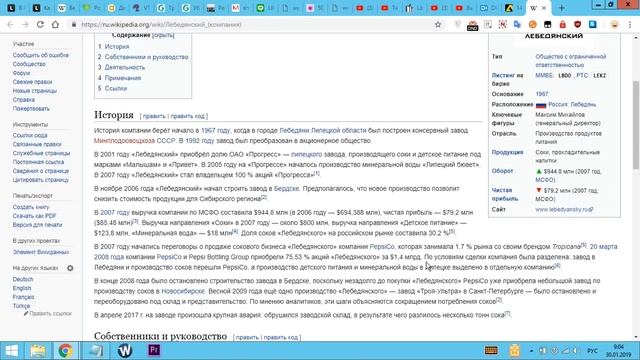Open the Windows Start menu
Screen dimensions: 640x360
(x=11, y=351)
